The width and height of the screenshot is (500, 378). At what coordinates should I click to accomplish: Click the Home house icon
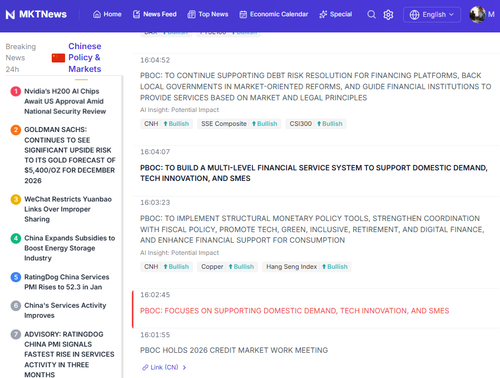[x=97, y=14]
